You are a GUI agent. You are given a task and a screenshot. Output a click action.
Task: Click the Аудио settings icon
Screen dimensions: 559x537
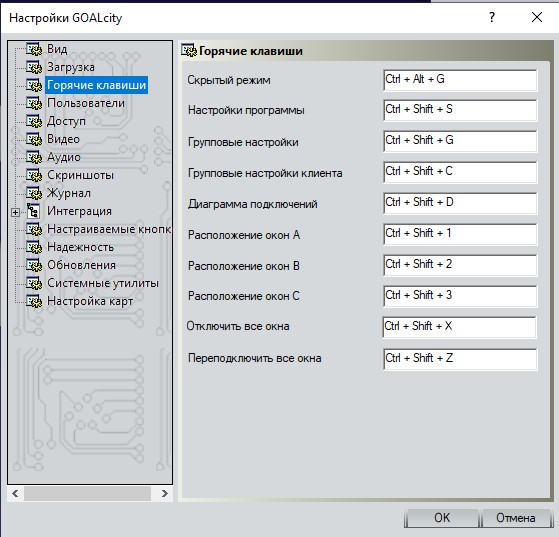[34, 157]
